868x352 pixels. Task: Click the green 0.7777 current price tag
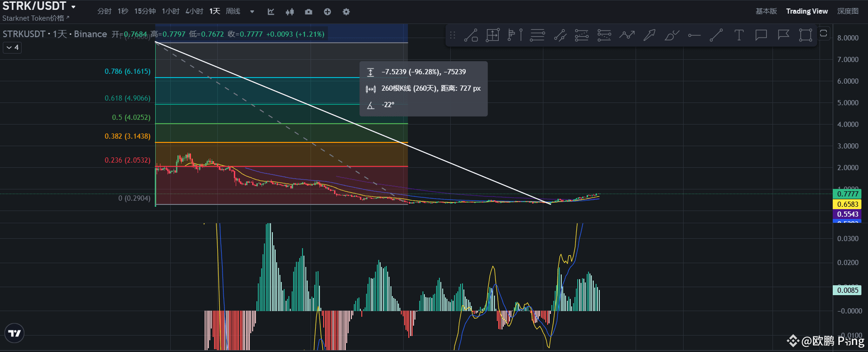[847, 194]
